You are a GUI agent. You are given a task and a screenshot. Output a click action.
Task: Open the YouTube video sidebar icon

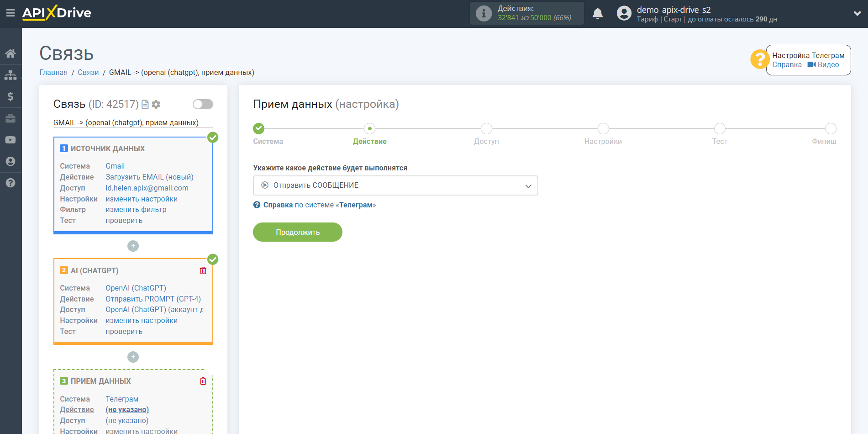11,140
